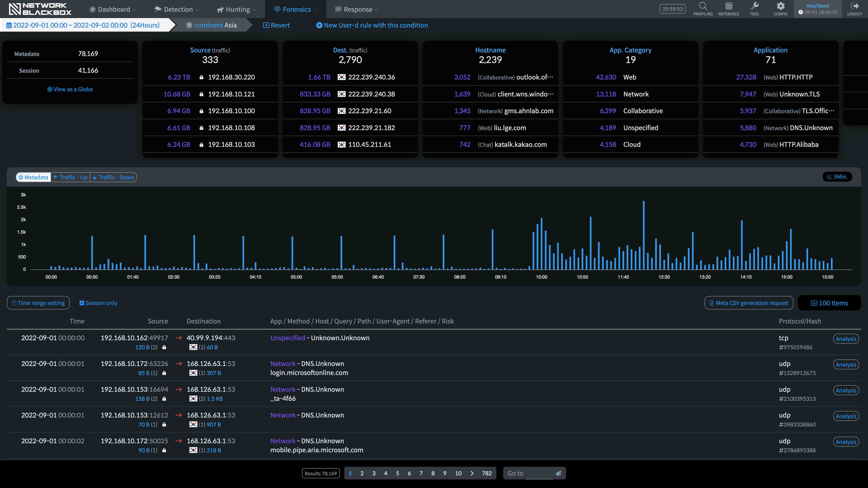Expand the Forensics menu

click(295, 9)
